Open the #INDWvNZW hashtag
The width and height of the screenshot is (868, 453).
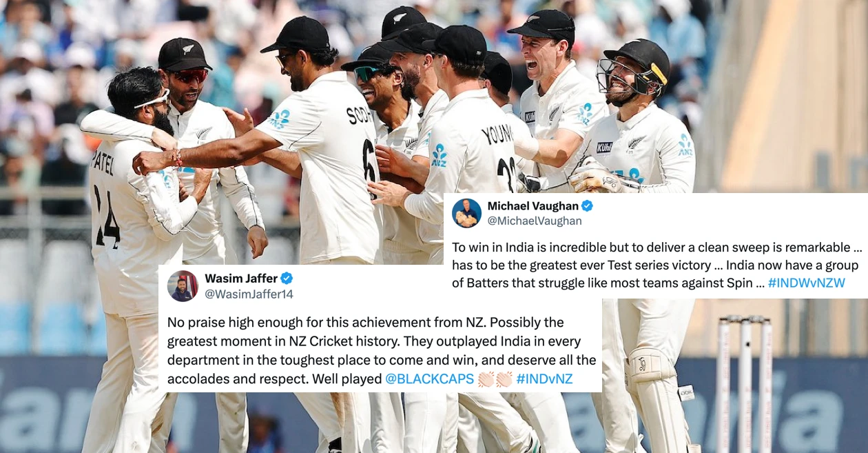tap(807, 283)
